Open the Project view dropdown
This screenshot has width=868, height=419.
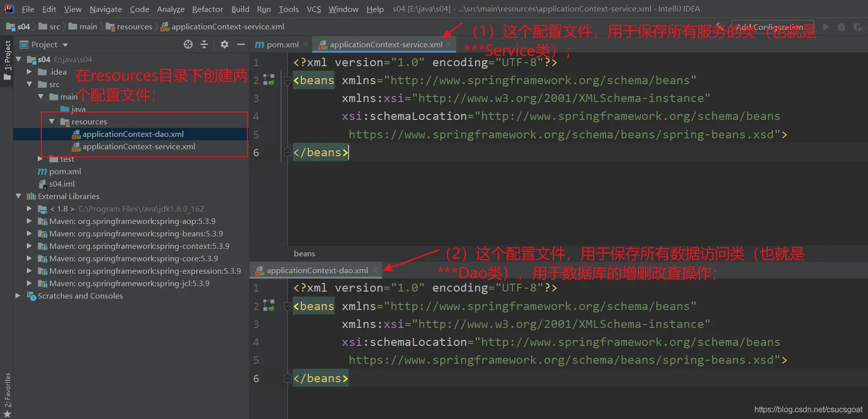(x=65, y=45)
